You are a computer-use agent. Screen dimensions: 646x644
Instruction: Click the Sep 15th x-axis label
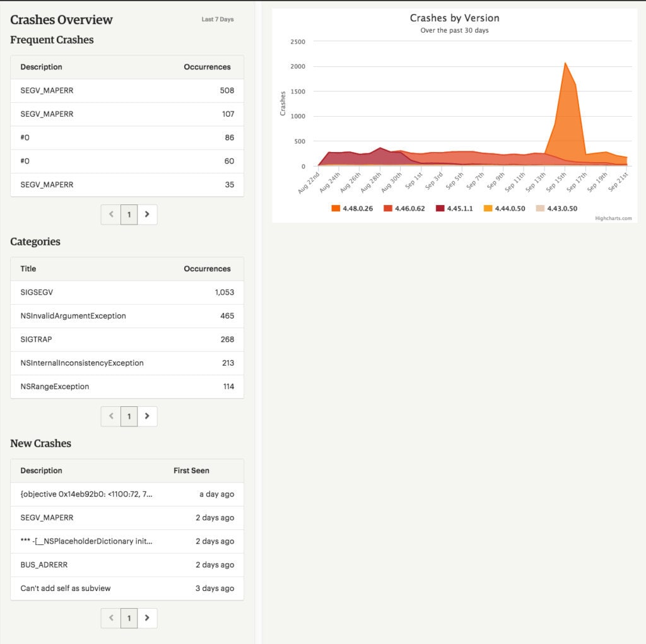tap(556, 182)
